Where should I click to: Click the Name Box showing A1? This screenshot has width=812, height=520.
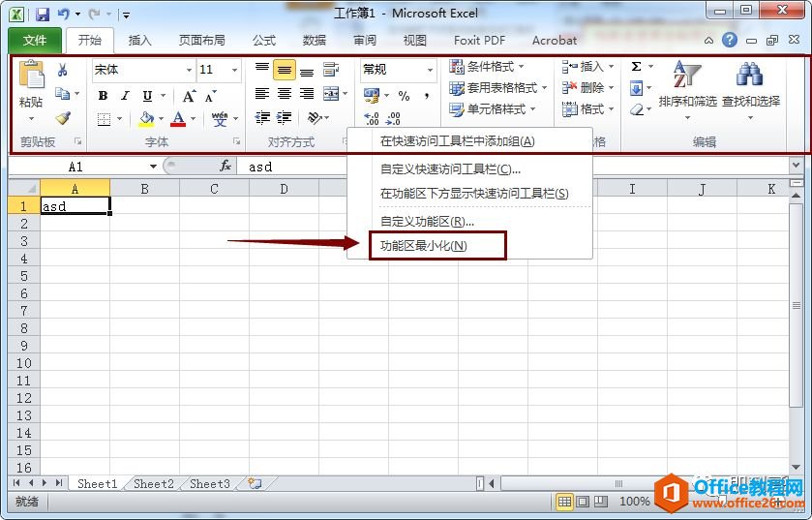click(x=76, y=167)
